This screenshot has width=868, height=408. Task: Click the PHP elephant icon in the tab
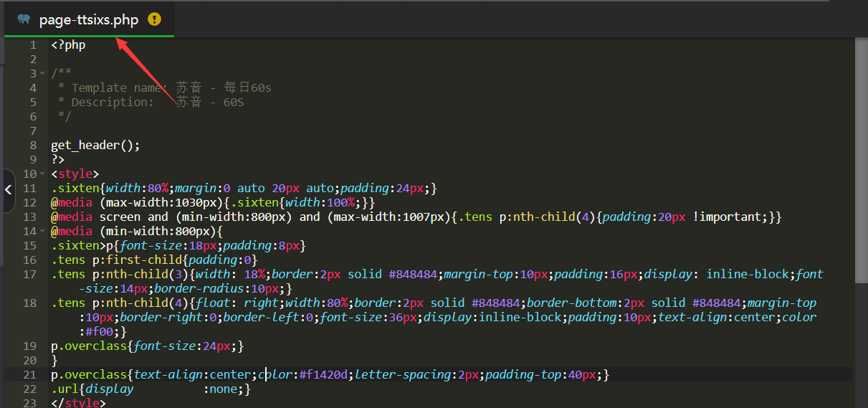point(24,19)
